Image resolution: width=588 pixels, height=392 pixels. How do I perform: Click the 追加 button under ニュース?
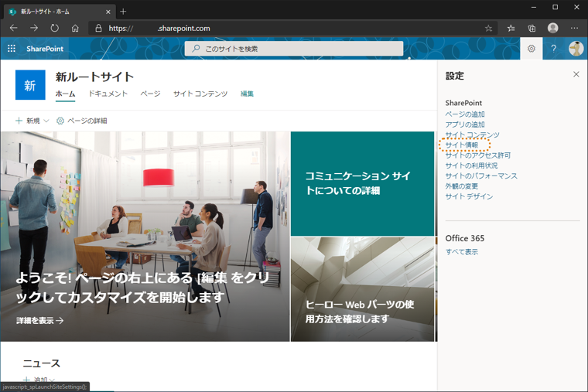click(x=39, y=380)
